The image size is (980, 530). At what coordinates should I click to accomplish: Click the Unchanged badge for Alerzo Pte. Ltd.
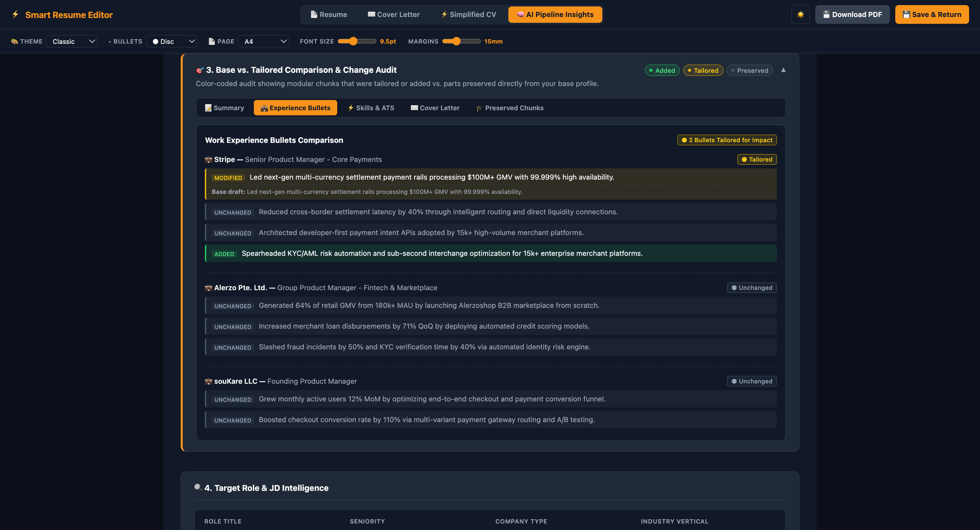pyautogui.click(x=752, y=288)
